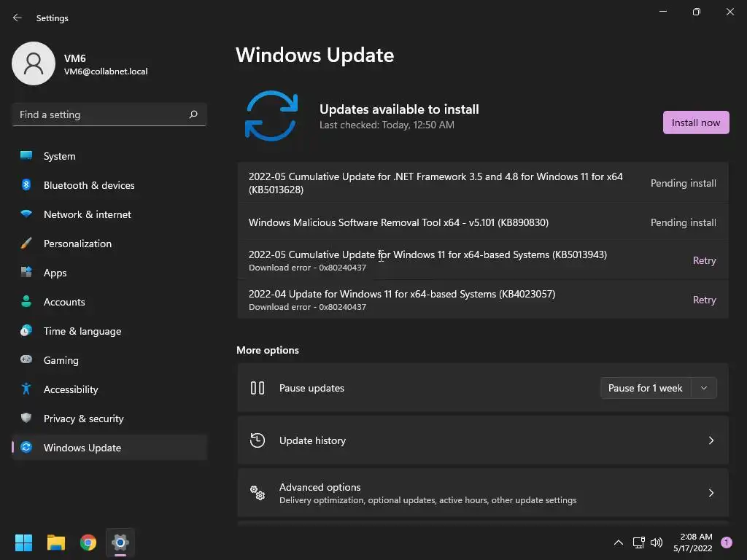
Task: Open the VM6 user profile avatar
Action: pos(34,63)
